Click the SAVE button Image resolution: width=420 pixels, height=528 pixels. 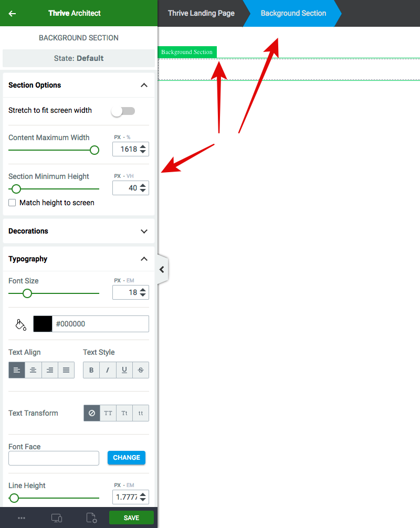(x=131, y=518)
